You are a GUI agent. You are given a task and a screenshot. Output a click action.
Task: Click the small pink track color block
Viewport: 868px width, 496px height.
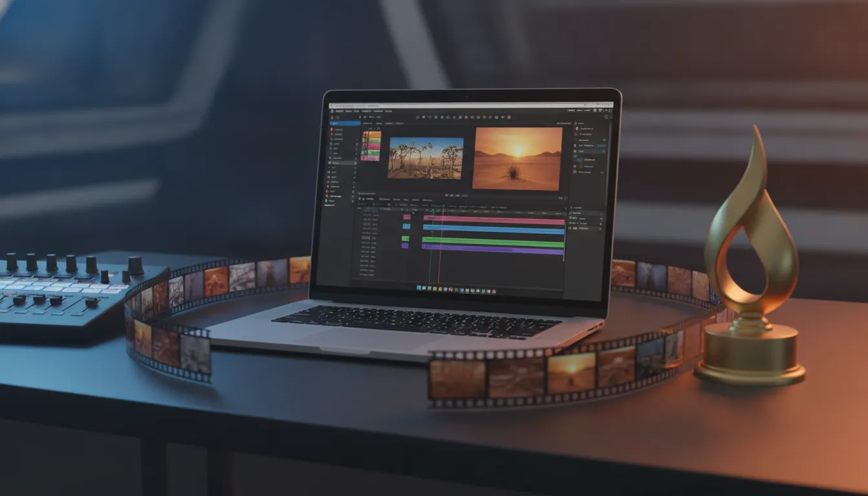407,217
